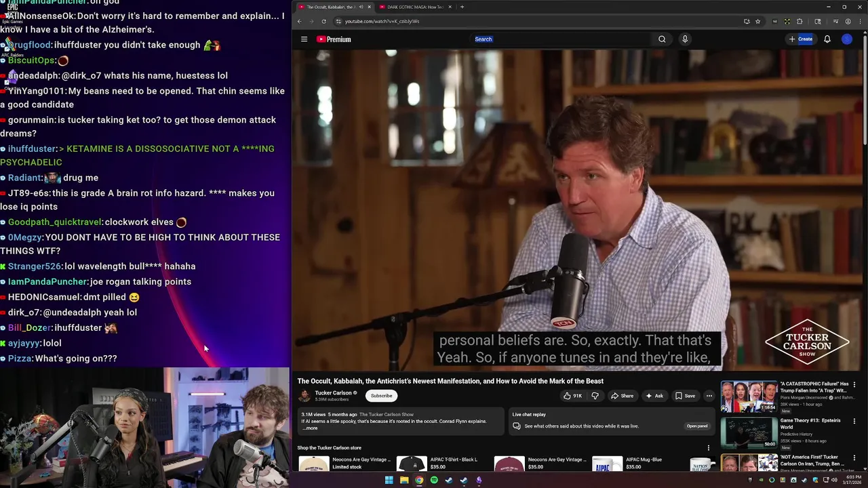Switch to Chrome in the taskbar
The image size is (868, 488).
419,481
